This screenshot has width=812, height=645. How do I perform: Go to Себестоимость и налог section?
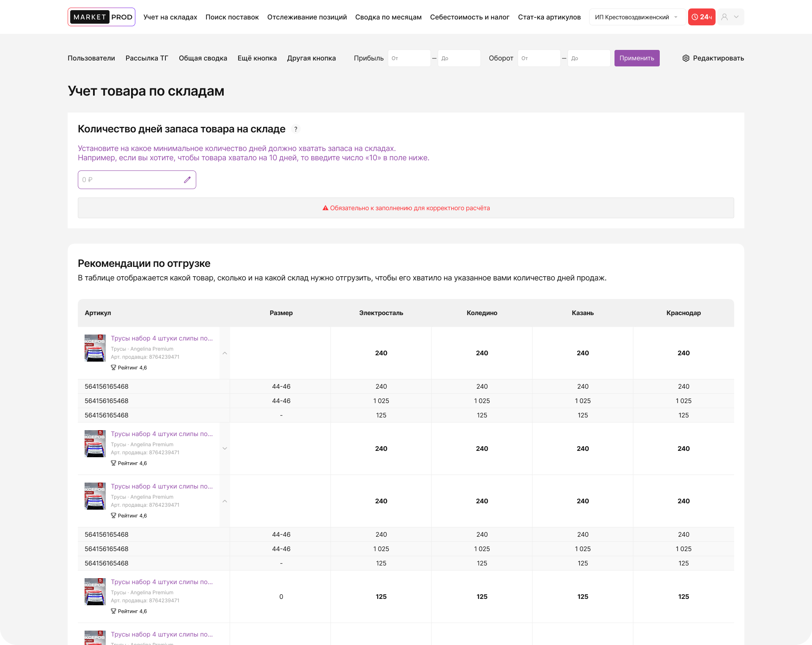click(469, 17)
